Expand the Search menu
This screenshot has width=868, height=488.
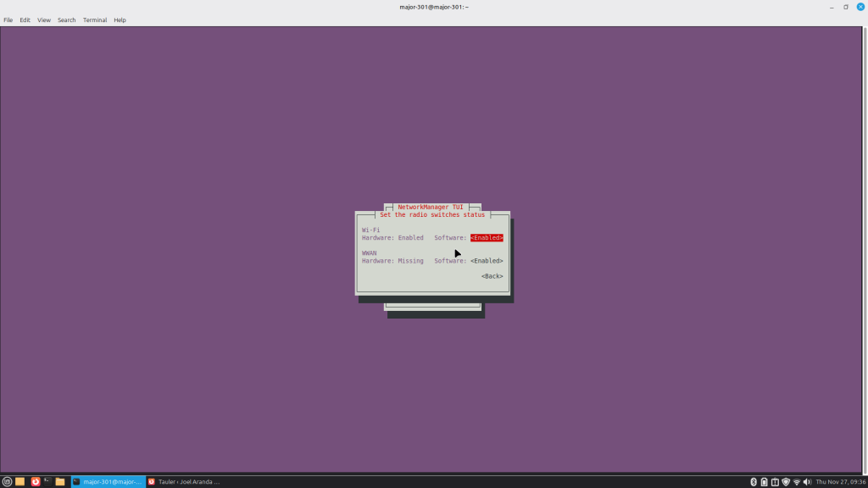(x=67, y=19)
